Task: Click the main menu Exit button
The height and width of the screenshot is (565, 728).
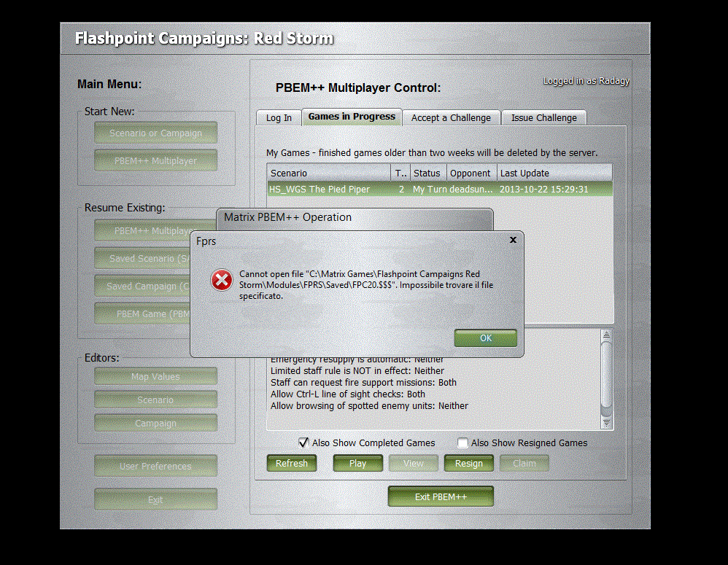Action: [x=155, y=499]
